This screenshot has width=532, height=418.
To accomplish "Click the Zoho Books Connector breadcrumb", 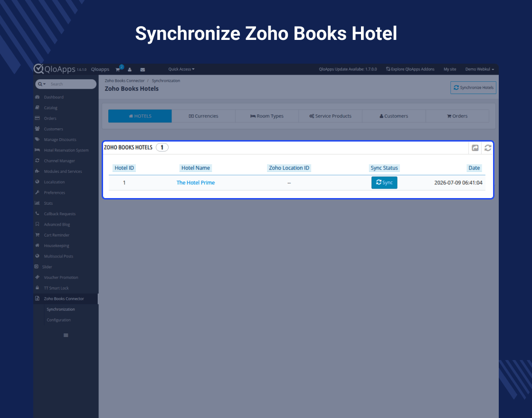I will coord(124,81).
